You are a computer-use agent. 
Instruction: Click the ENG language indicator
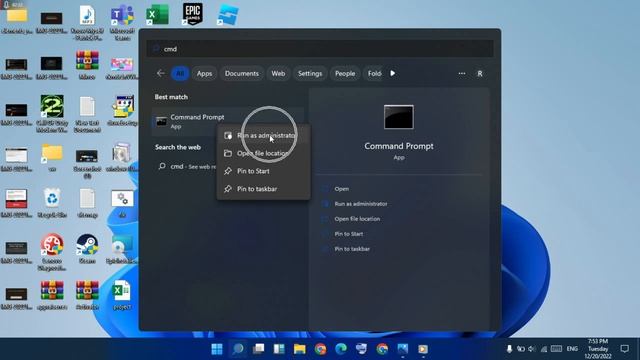coord(572,349)
